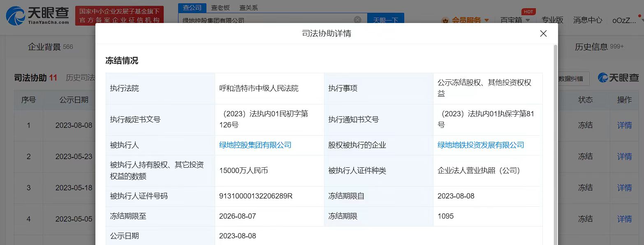644x245 pixels.
Task: Click court name 呼和浩特市中级人民法院
Action: (x=259, y=88)
